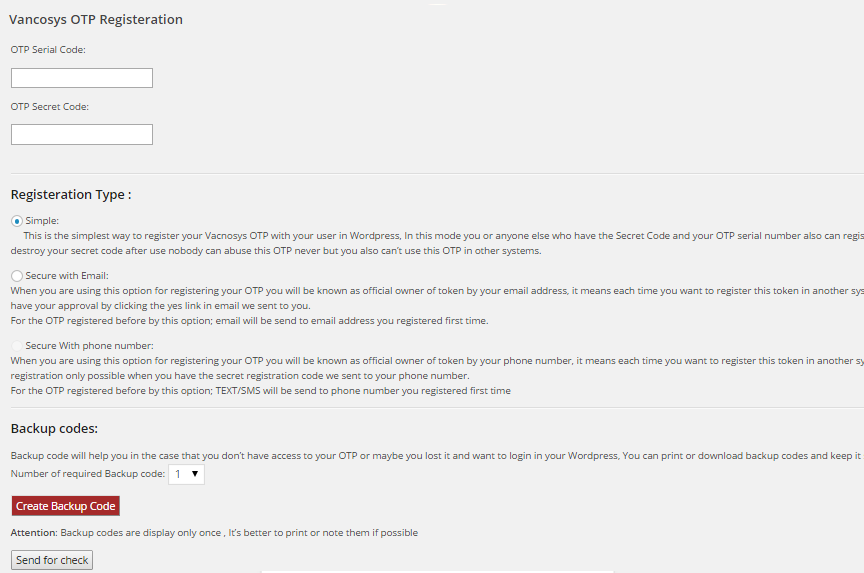The image size is (864, 573).
Task: Click the OTP Serial Code input field
Action: 81,78
